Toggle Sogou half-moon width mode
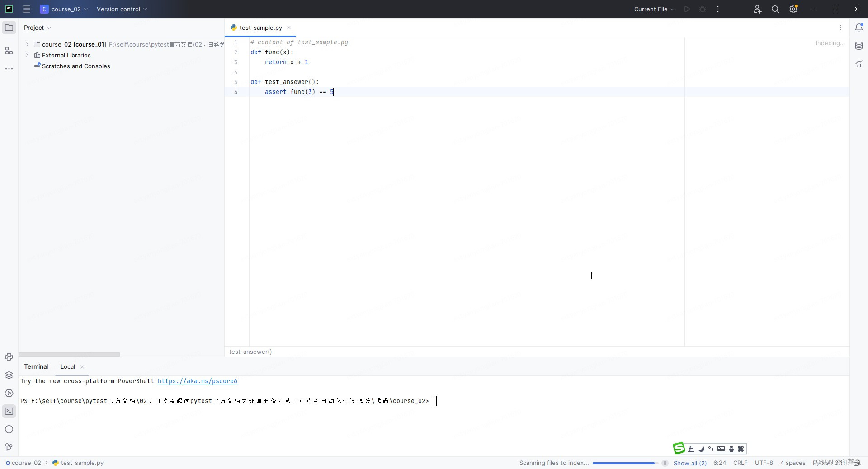 coord(701,449)
